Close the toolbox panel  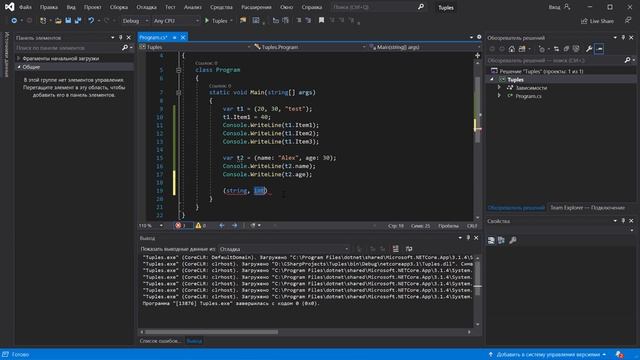tap(129, 38)
